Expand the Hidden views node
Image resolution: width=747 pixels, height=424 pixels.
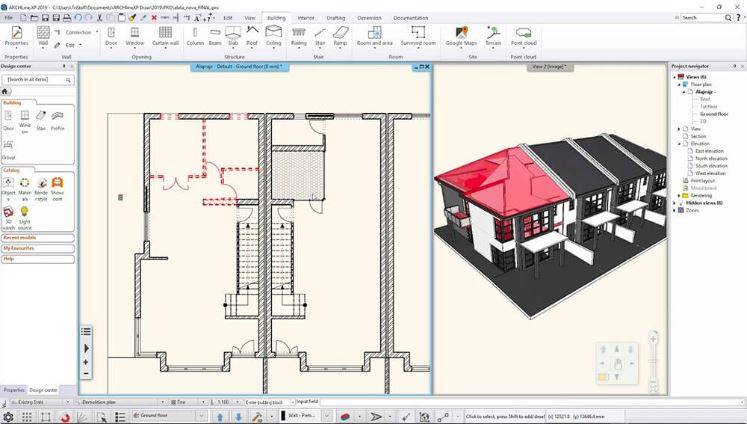tap(675, 203)
